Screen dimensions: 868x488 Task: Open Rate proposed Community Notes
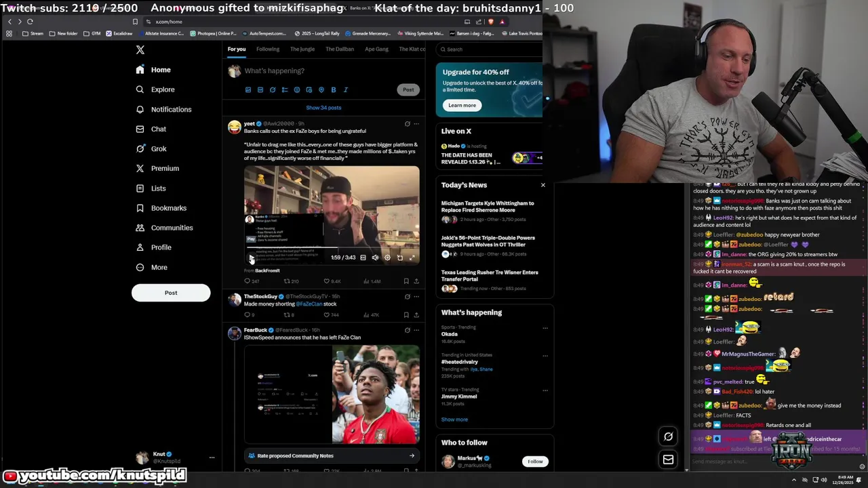(332, 455)
